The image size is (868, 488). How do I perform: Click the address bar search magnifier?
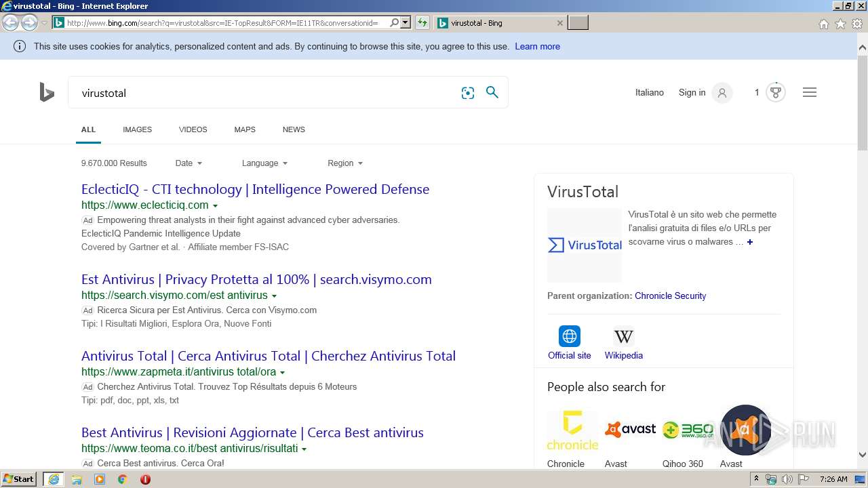pos(394,22)
